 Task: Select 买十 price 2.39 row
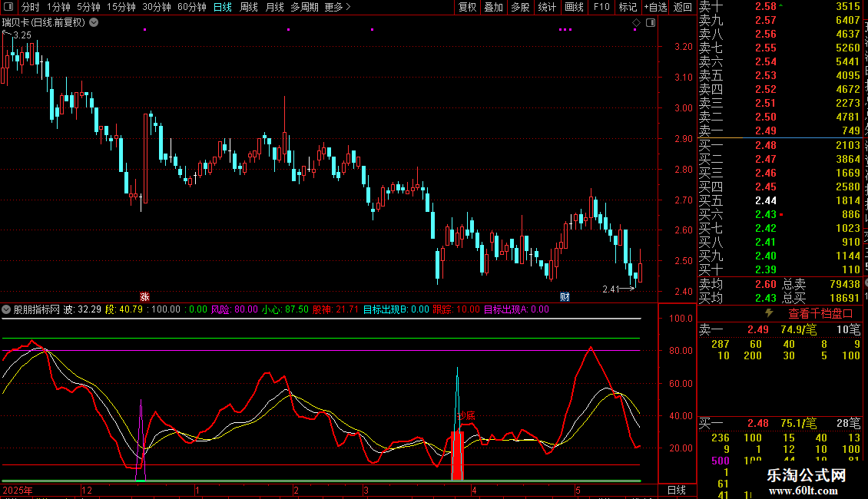click(780, 269)
